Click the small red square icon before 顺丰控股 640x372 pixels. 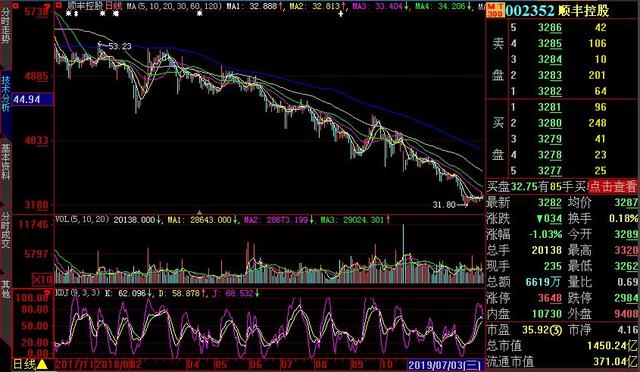59,6
